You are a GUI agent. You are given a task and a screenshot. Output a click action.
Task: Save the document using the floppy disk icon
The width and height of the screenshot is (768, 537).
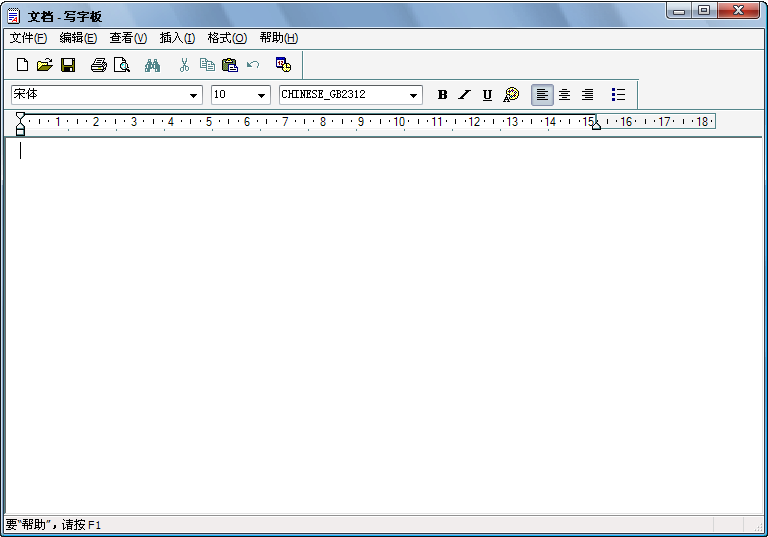coord(68,65)
